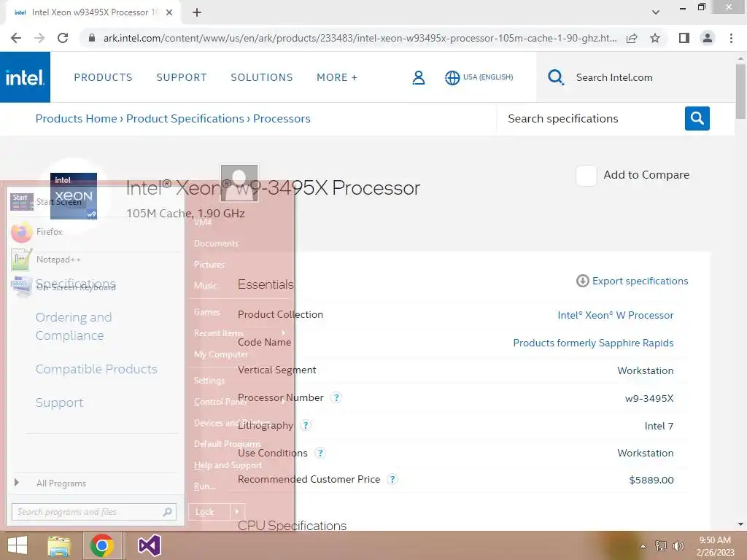The image size is (747, 560).
Task: Click the taskbar clock showing 9:50 AM
Action: coord(715,546)
